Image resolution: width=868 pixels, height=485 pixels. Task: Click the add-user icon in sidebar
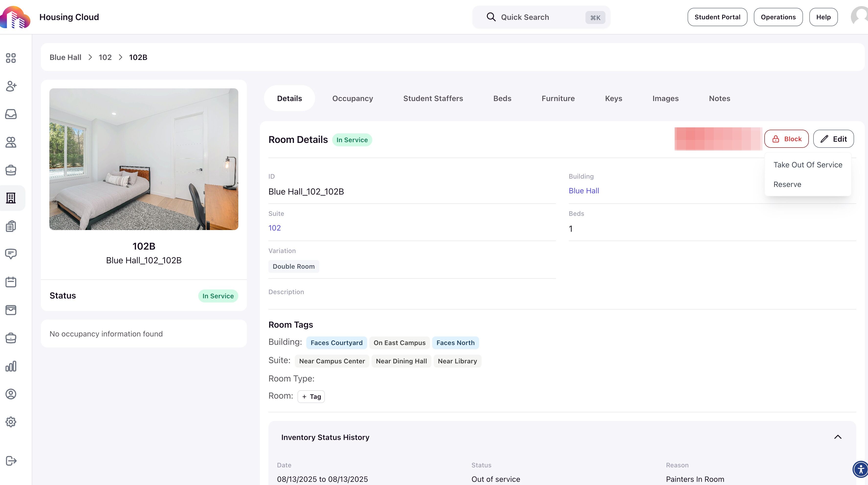pos(11,86)
